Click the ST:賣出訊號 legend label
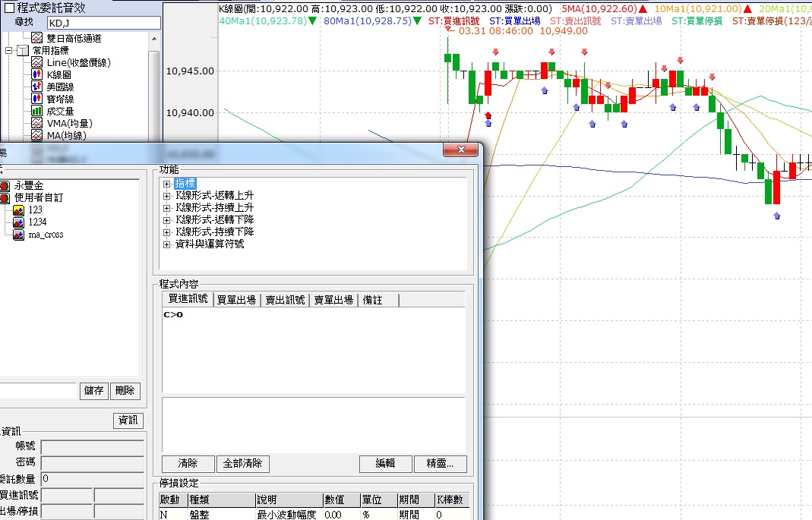Image resolution: width=812 pixels, height=520 pixels. pos(575,21)
